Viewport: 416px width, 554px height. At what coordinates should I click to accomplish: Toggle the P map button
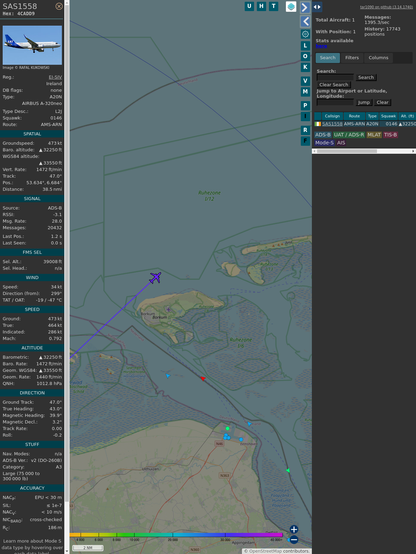(305, 105)
